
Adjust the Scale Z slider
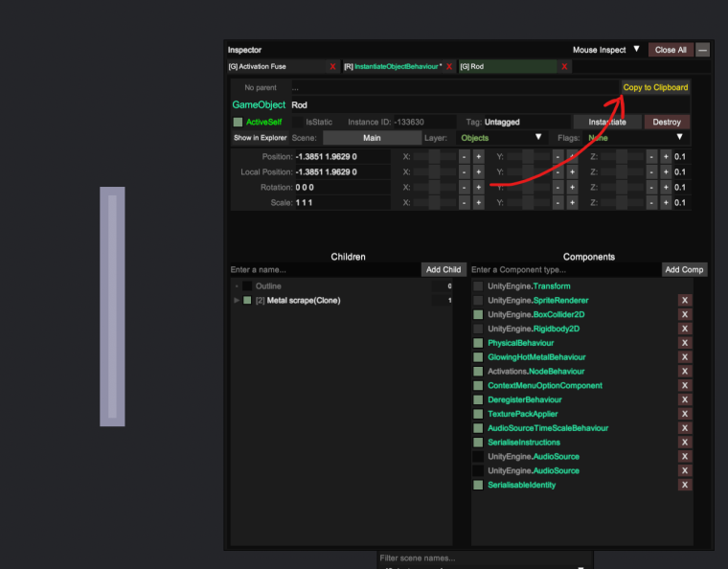[x=622, y=203]
